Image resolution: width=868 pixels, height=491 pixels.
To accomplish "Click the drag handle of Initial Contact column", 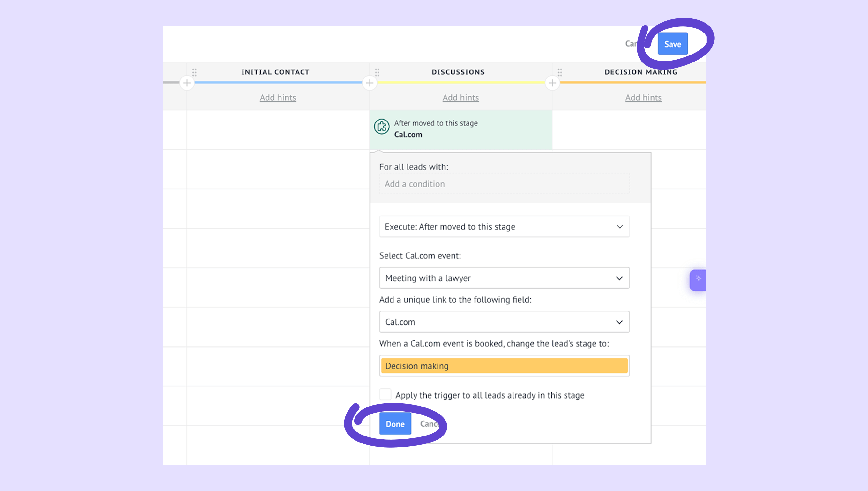I will (194, 72).
